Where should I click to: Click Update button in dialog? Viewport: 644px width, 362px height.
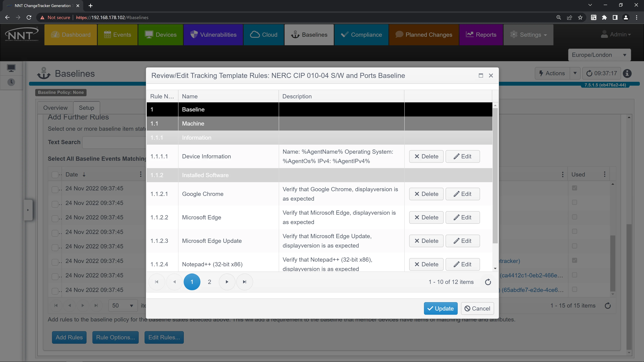click(441, 309)
